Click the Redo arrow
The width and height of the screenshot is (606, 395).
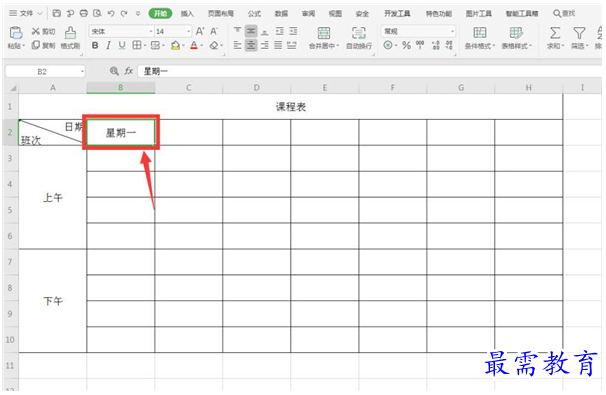[124, 14]
